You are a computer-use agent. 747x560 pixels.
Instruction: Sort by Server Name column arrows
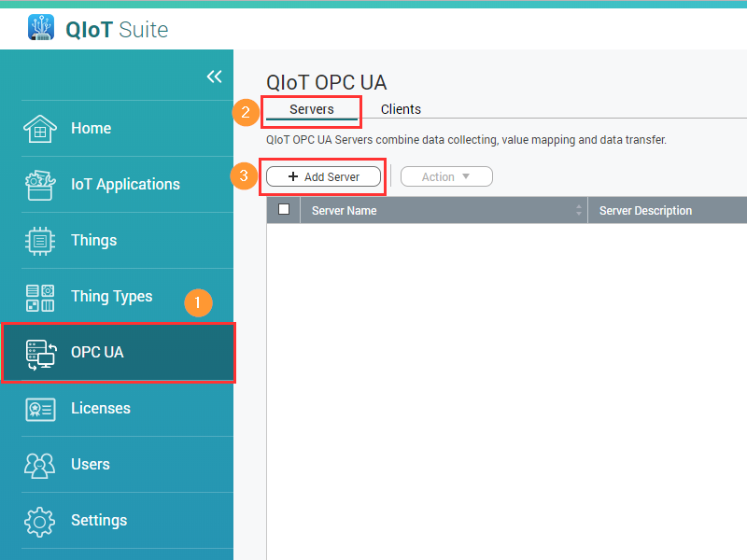click(579, 210)
